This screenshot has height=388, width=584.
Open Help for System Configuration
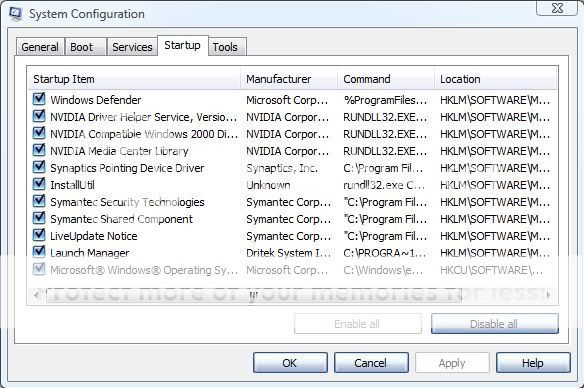coord(533,363)
